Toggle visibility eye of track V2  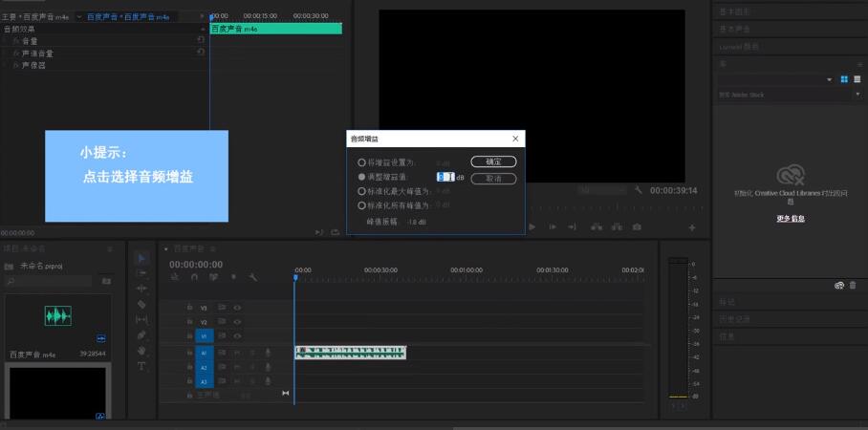(x=237, y=321)
